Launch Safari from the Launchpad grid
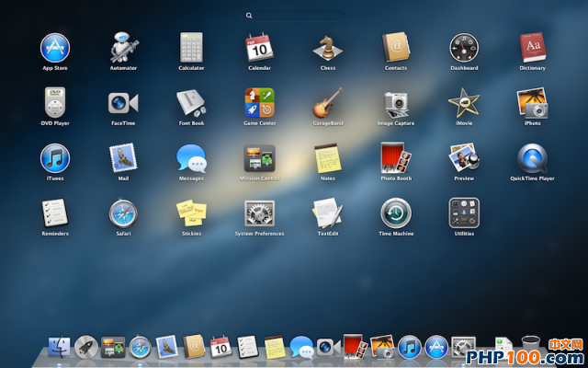The image size is (588, 368). coord(123,213)
